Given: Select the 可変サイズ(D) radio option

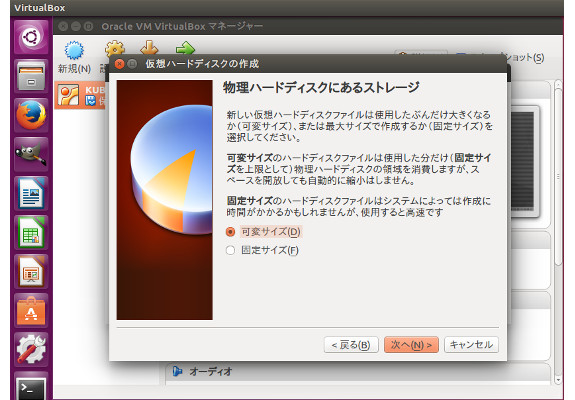Looking at the screenshot, I should pos(264,232).
